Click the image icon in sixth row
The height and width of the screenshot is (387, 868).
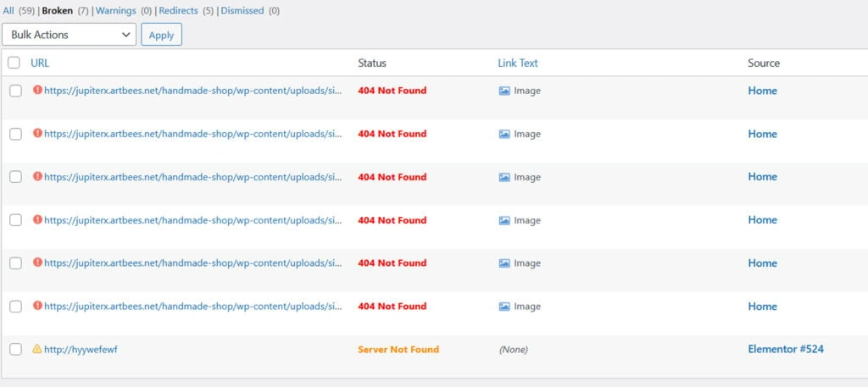pyautogui.click(x=504, y=307)
